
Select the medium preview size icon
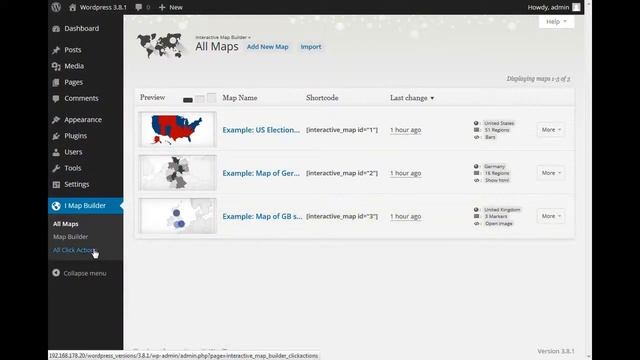(x=200, y=99)
